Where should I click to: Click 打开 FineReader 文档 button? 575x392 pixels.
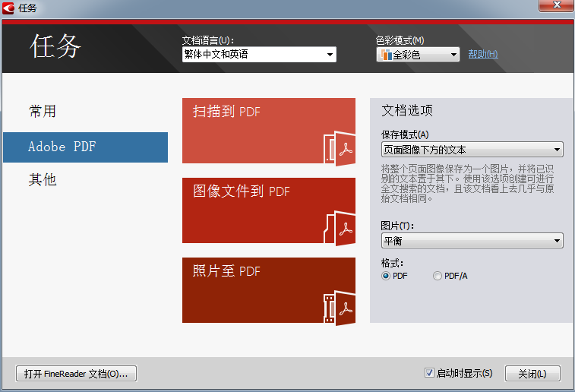click(76, 373)
